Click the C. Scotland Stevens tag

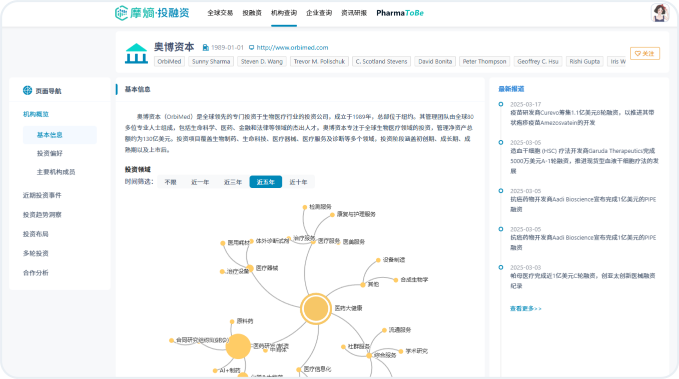click(x=382, y=62)
